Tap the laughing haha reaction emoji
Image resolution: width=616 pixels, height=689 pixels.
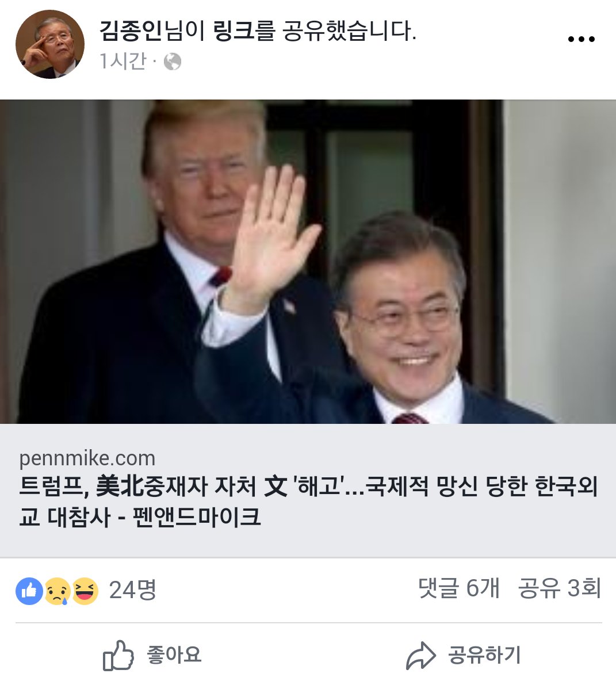(85, 591)
